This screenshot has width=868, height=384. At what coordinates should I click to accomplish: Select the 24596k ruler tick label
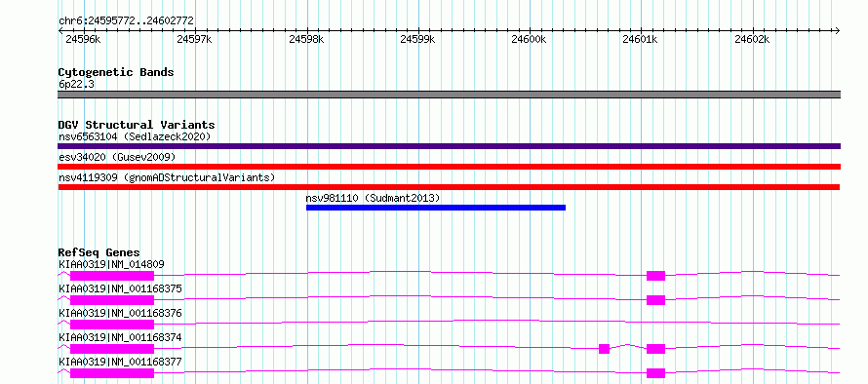[x=83, y=39]
